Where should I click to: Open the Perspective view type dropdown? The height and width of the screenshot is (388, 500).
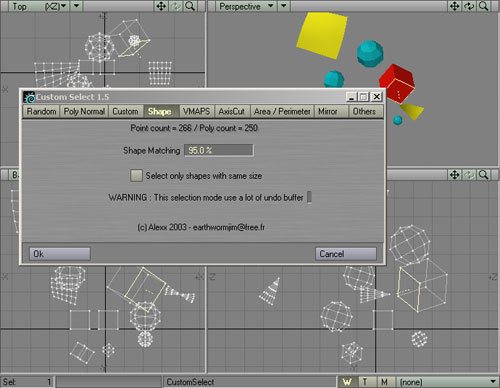[x=246, y=6]
